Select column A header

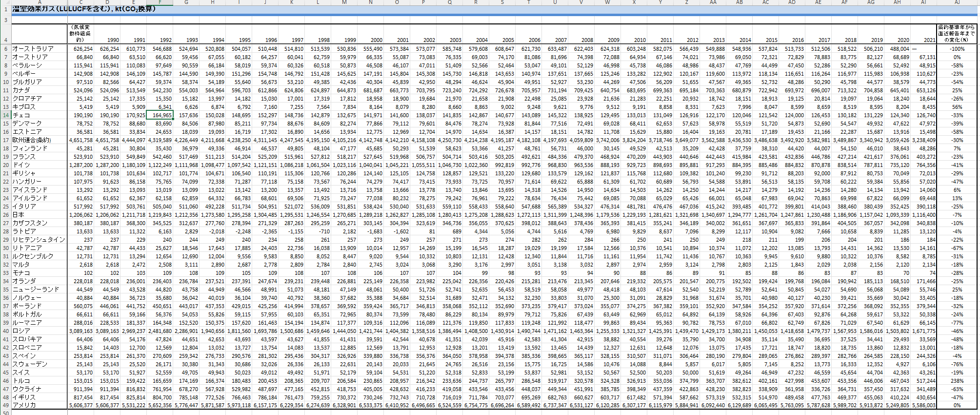pyautogui.click(x=40, y=2)
